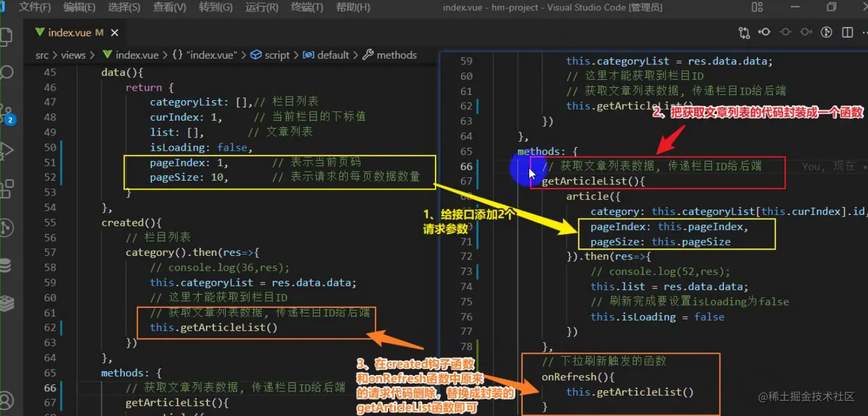Open the 帮助(H) menu
The image size is (868, 416).
[x=353, y=8]
